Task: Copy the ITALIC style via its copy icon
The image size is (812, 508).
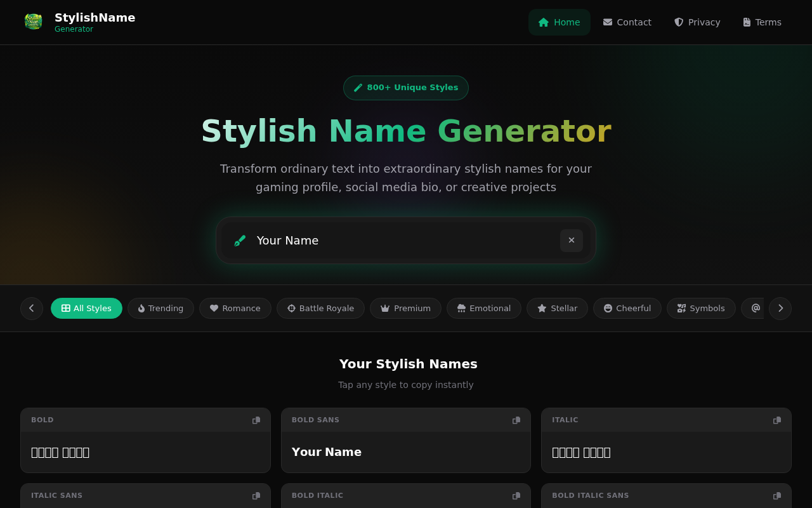Action: [x=777, y=420]
